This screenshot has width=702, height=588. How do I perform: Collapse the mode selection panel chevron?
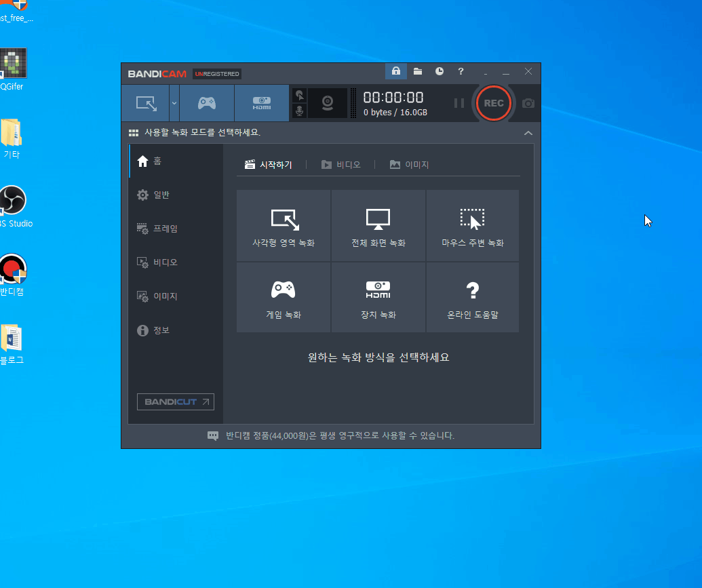pyautogui.click(x=528, y=133)
